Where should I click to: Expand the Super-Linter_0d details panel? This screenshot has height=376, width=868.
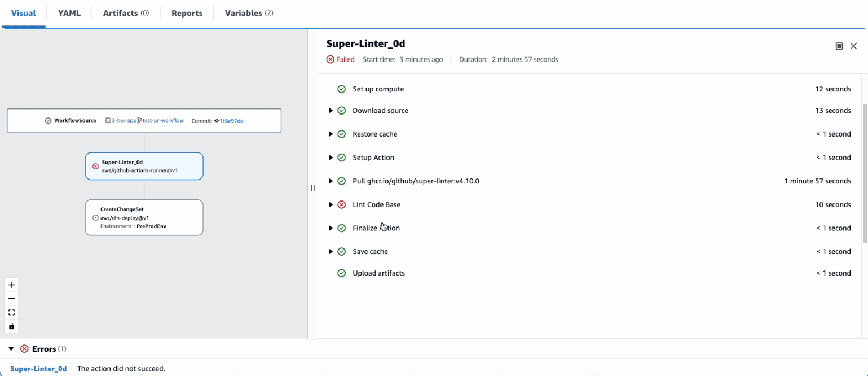pos(839,46)
